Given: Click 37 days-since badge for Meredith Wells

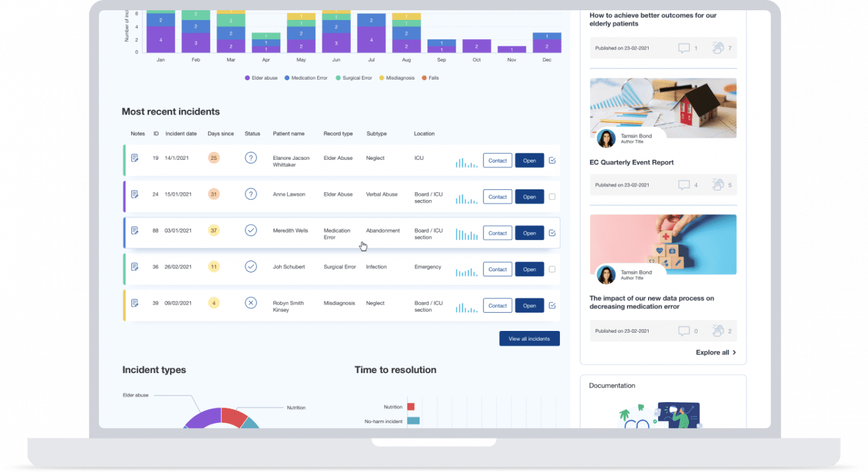Looking at the screenshot, I should pos(213,230).
